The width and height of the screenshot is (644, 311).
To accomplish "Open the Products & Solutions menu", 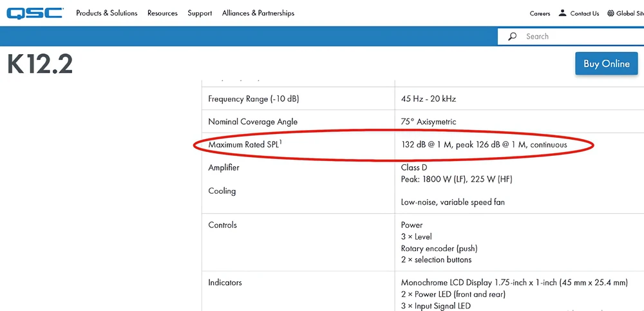I will click(107, 13).
